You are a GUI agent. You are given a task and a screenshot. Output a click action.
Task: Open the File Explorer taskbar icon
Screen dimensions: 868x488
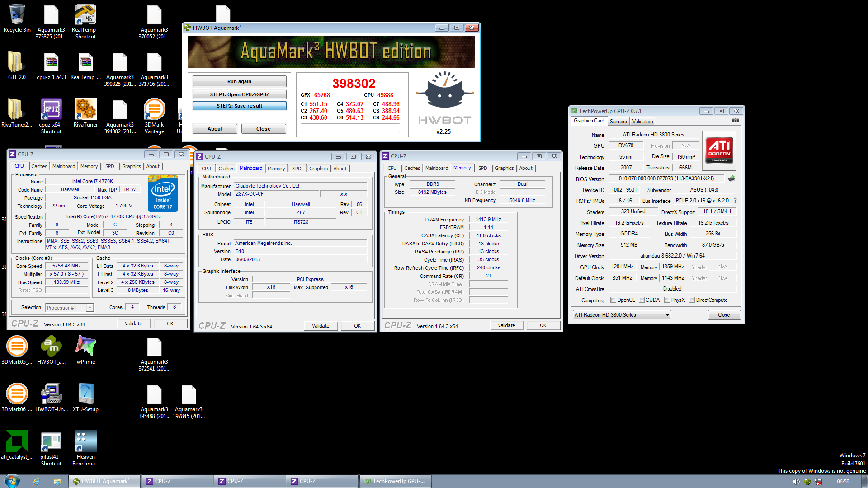[57, 481]
